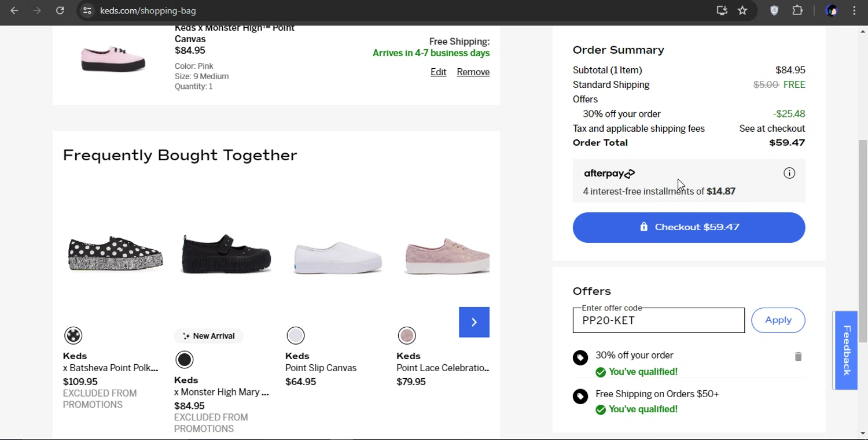This screenshot has height=440, width=868.
Task: Open x Monster High Mary ... product link
Action: tap(222, 392)
